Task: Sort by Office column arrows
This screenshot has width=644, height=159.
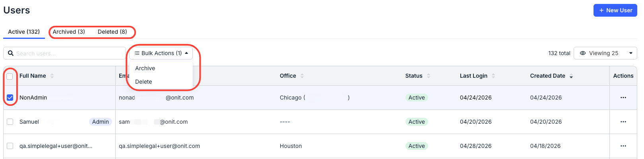Action: click(302, 76)
